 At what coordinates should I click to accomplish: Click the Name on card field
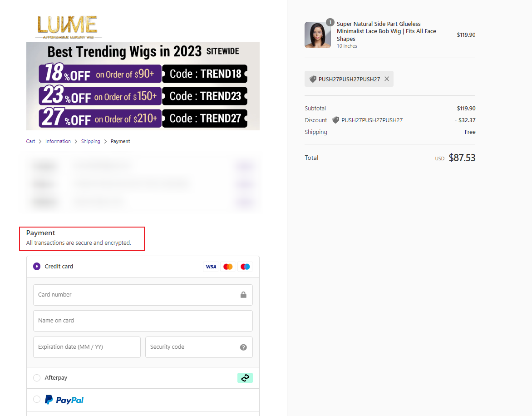[x=143, y=321]
